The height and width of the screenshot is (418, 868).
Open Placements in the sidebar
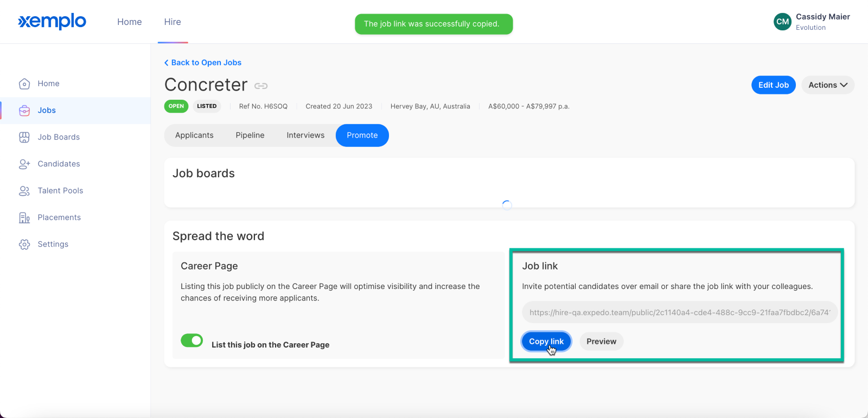coord(75,217)
